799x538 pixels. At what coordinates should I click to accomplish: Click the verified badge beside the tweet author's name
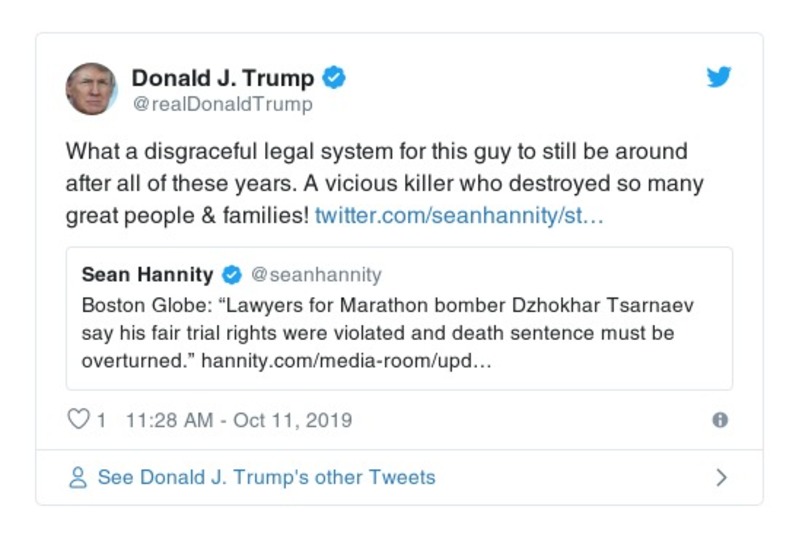point(336,78)
